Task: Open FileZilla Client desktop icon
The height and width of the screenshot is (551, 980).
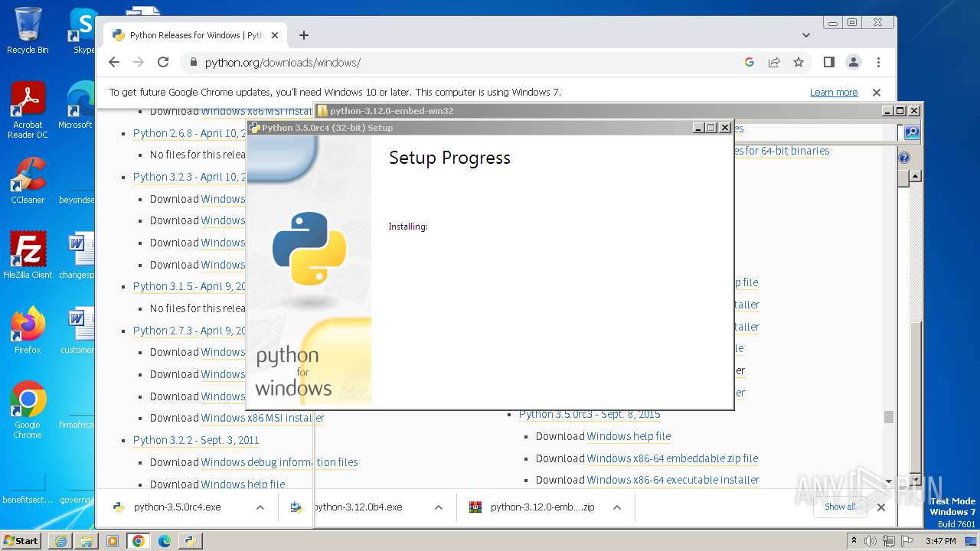Action: click(x=28, y=256)
